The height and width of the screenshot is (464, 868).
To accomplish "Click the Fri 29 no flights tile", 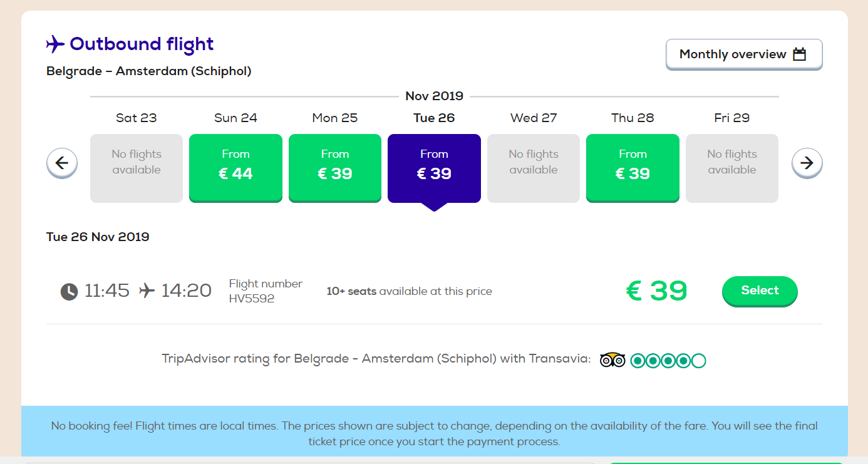I will 732,168.
